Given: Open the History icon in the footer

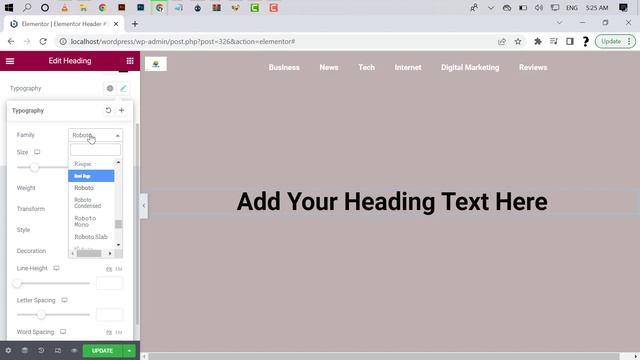Looking at the screenshot, I should tap(41, 351).
